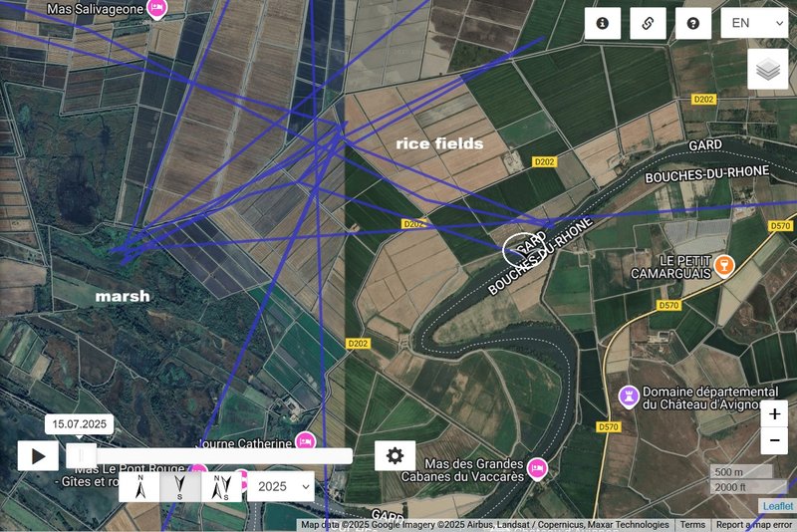The width and height of the screenshot is (797, 532).
Task: Zoom out of the map
Action: (x=774, y=440)
